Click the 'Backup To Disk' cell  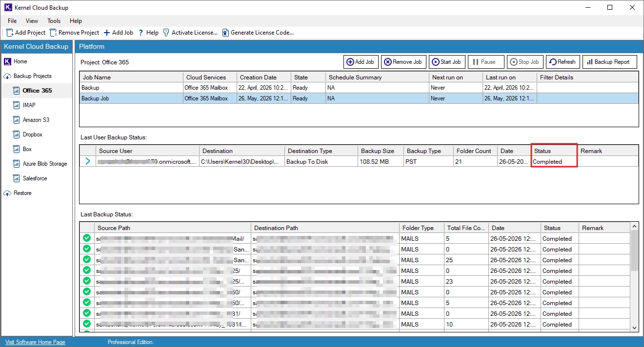tap(321, 162)
